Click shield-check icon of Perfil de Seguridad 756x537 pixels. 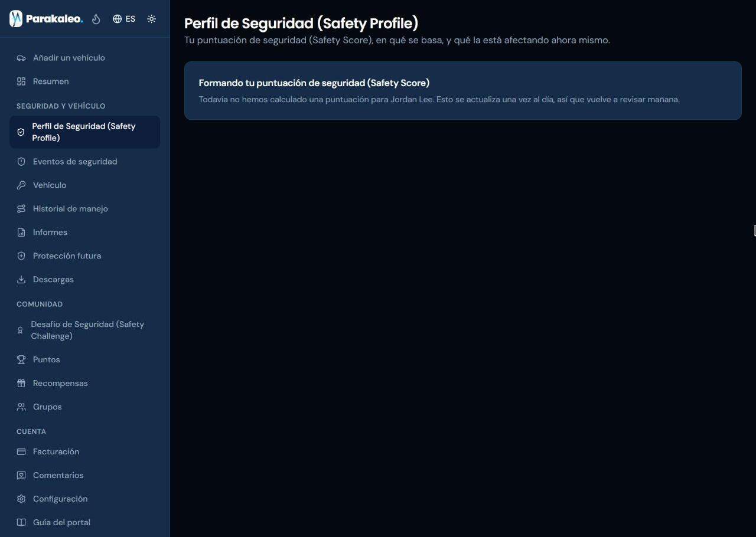(x=21, y=132)
